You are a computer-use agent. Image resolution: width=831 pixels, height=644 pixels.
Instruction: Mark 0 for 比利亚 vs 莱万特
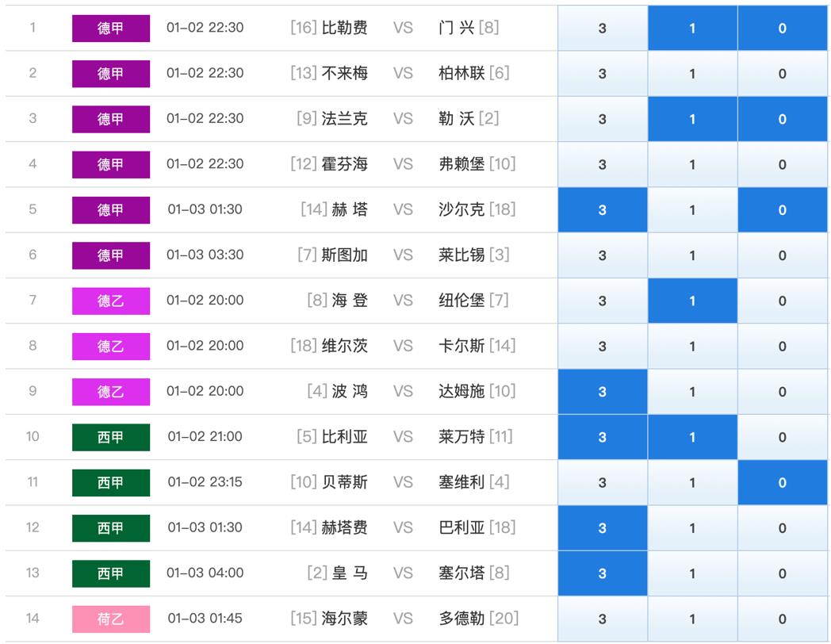783,437
